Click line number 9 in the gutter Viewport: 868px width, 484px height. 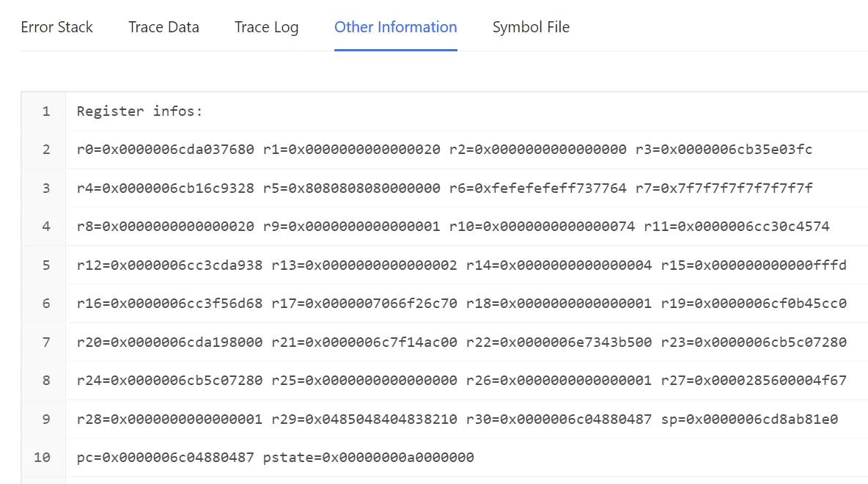(x=46, y=419)
